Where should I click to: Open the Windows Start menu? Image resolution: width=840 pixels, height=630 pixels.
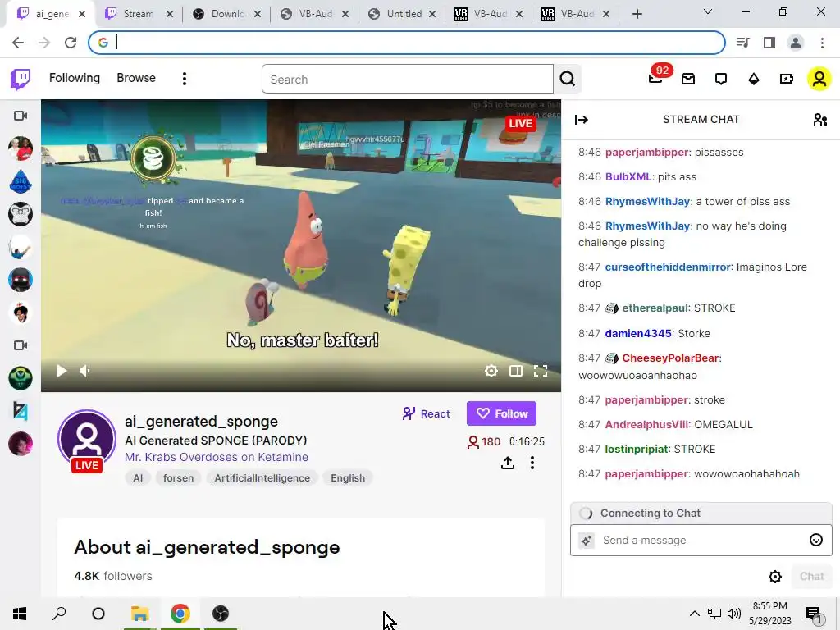point(20,614)
